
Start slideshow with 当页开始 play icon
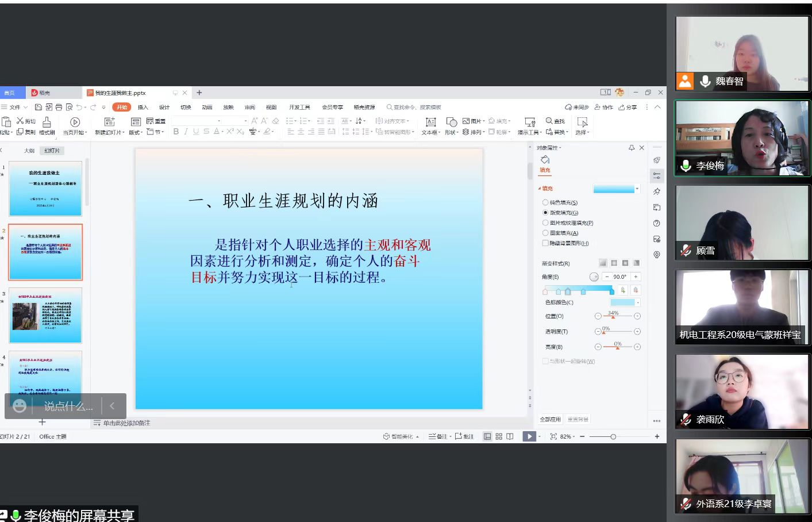pos(75,122)
